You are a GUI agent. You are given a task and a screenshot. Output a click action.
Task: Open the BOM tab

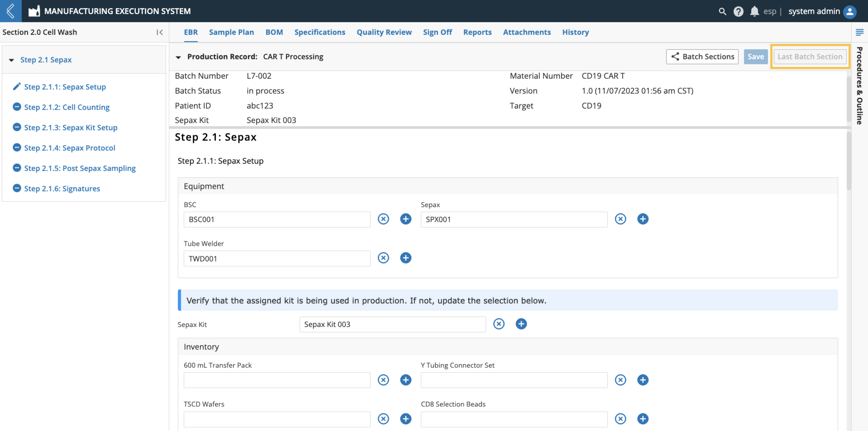[x=274, y=32]
